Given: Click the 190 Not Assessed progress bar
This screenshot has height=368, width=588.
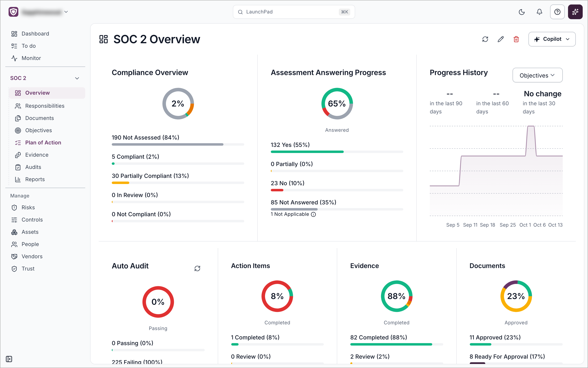Looking at the screenshot, I should (178, 144).
